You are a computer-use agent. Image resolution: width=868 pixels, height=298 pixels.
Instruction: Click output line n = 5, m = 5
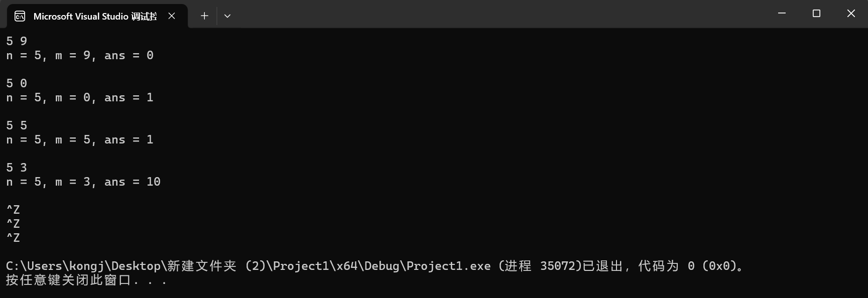[x=80, y=139]
